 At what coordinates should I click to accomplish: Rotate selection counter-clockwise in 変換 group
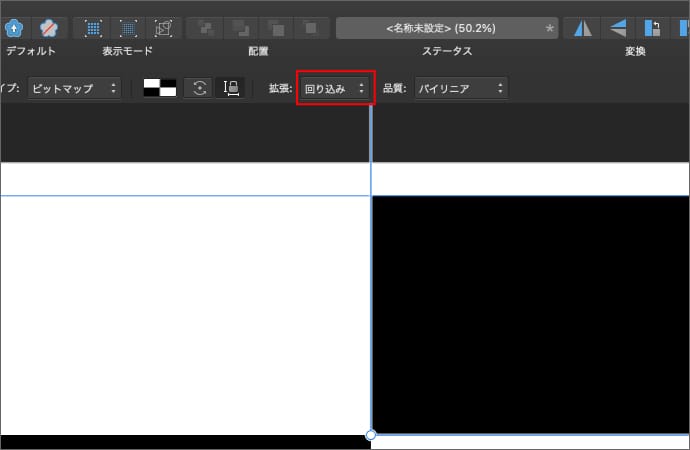click(x=654, y=27)
